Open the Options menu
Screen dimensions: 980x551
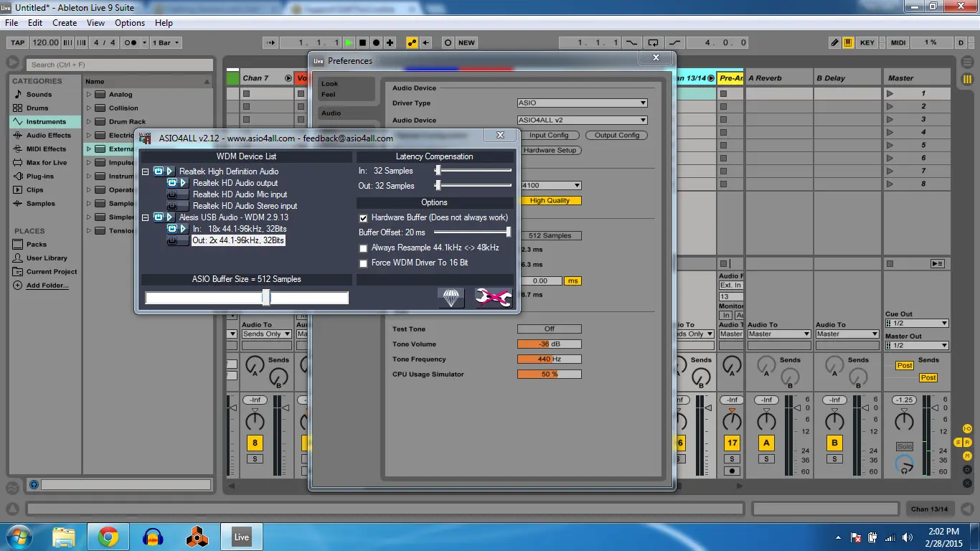coord(130,23)
